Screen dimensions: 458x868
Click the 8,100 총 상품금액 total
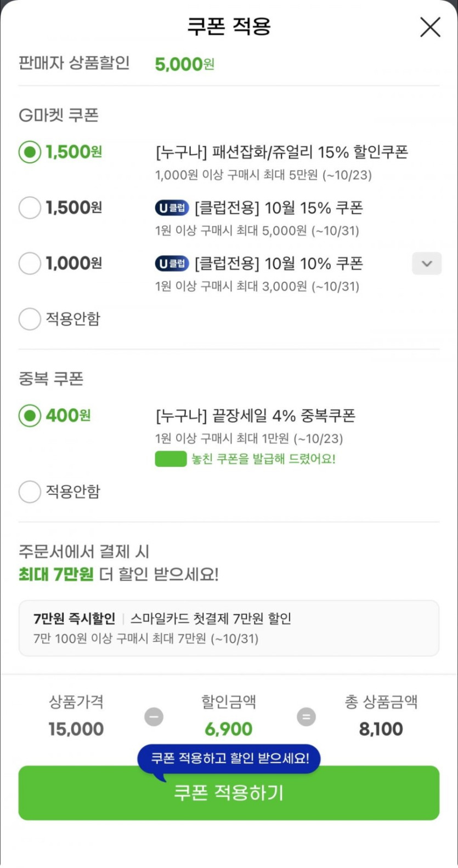381,729
